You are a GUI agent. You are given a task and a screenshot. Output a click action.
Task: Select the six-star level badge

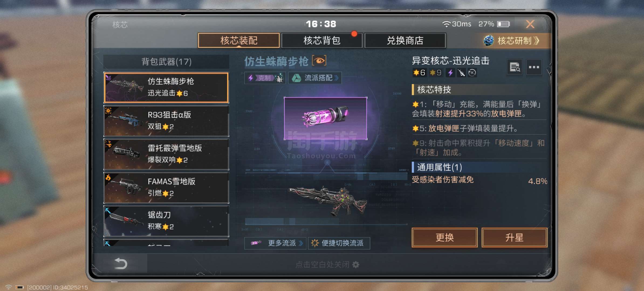pos(419,73)
